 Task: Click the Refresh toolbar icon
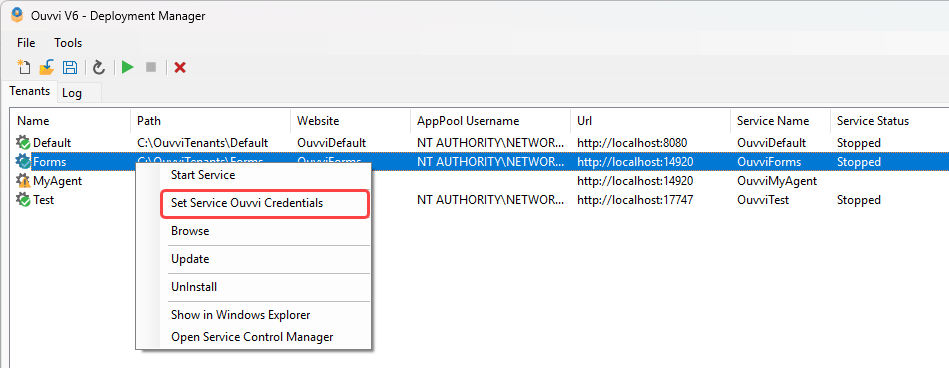tap(99, 67)
